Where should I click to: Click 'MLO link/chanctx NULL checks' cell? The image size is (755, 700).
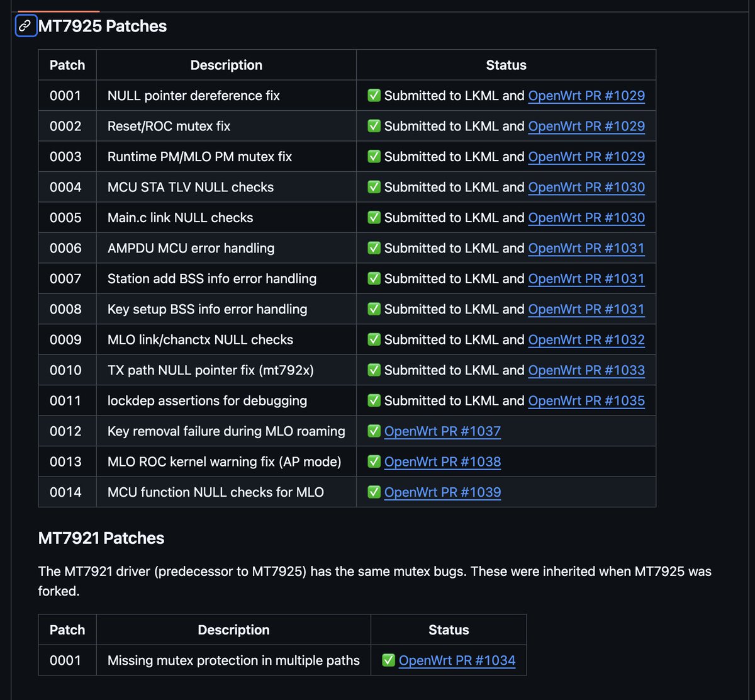pyautogui.click(x=226, y=339)
